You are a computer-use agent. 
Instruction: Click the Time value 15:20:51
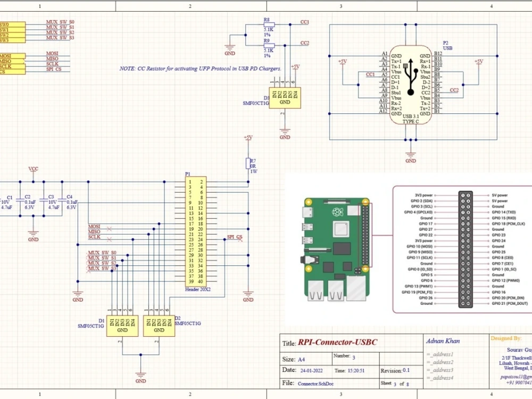point(356,370)
